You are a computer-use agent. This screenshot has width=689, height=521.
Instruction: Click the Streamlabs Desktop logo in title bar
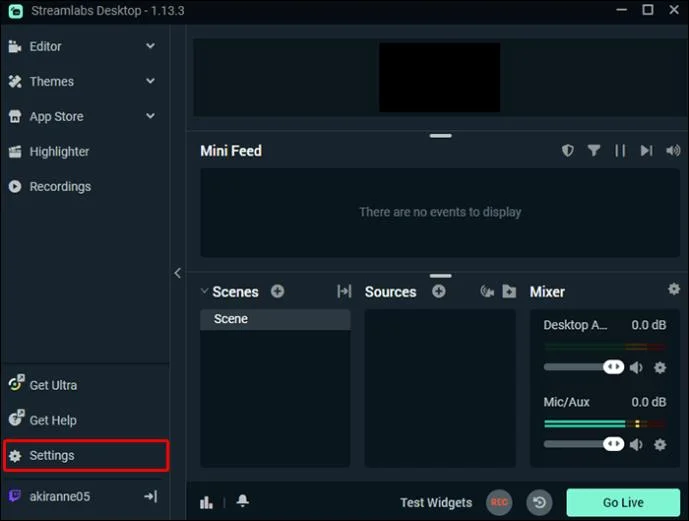16,11
